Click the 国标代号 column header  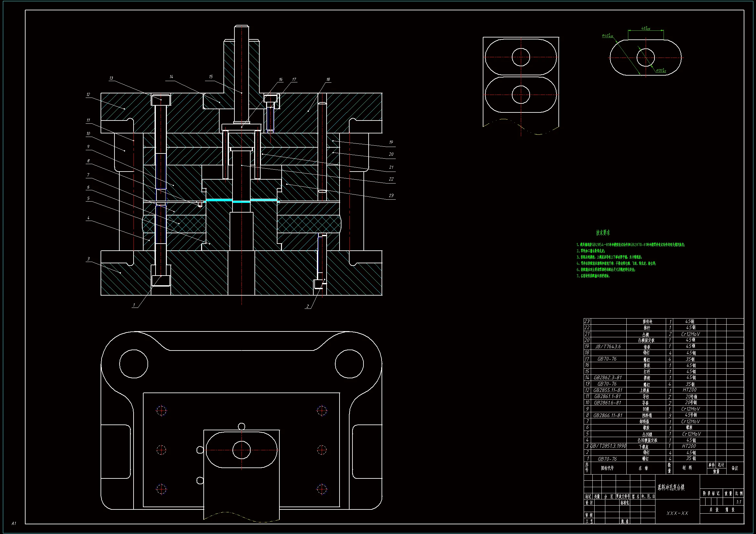tap(607, 468)
